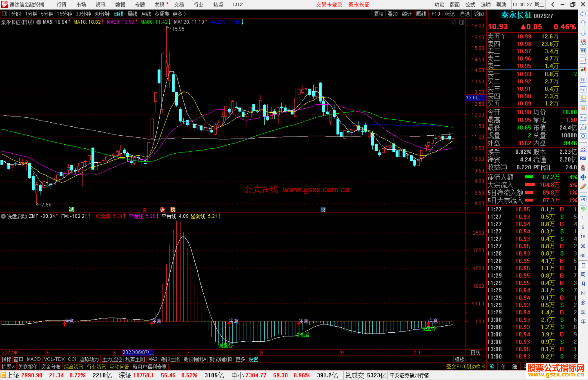Toggle the circle icon beside 泰永长征(日线) label
The height and width of the screenshot is (380, 588).
(x=39, y=22)
